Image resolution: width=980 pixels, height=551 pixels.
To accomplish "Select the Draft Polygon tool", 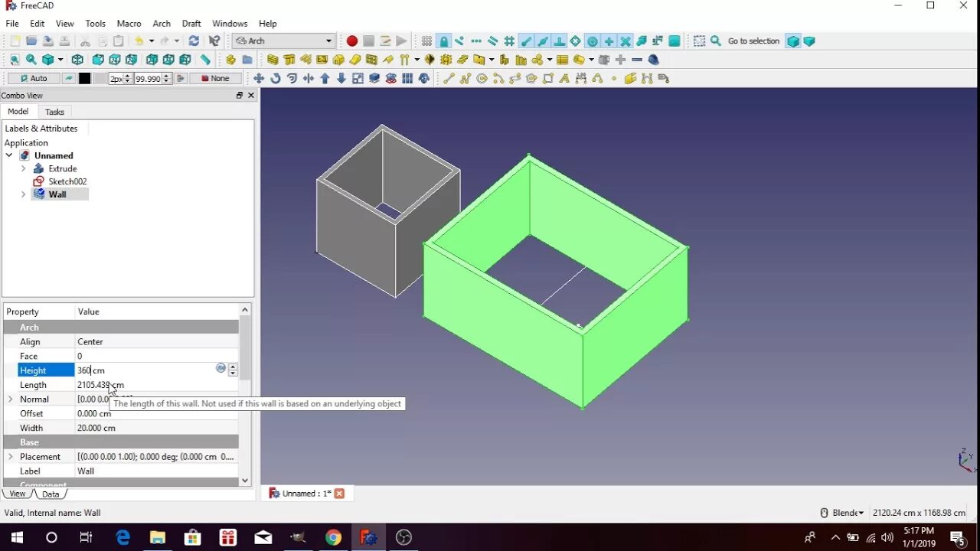I will click(531, 78).
